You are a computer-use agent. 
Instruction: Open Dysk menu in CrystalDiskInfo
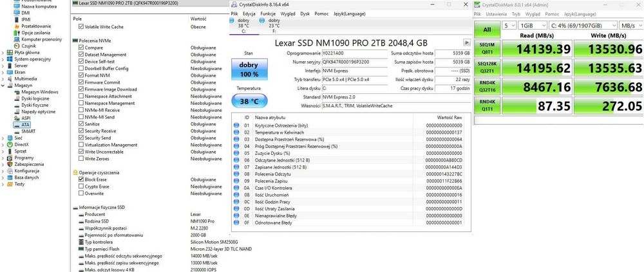(305, 14)
